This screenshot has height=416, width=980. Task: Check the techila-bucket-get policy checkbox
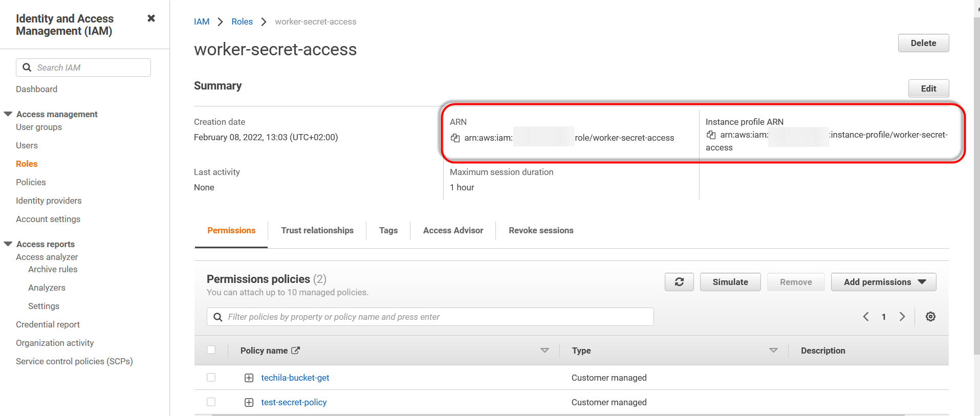click(211, 378)
